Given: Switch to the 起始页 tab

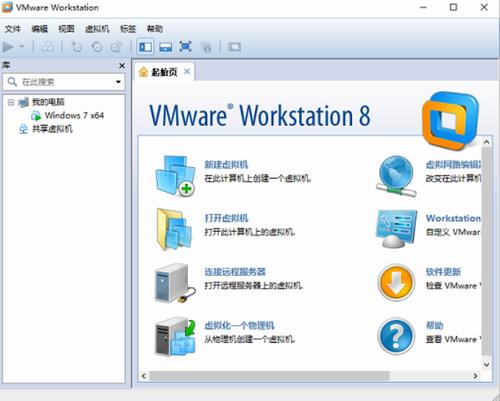Looking at the screenshot, I should pos(164,72).
